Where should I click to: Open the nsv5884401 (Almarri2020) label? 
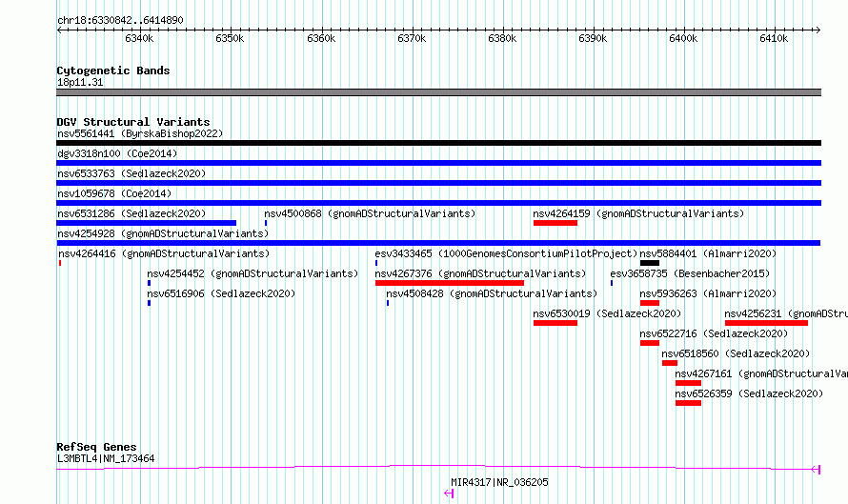tap(708, 253)
